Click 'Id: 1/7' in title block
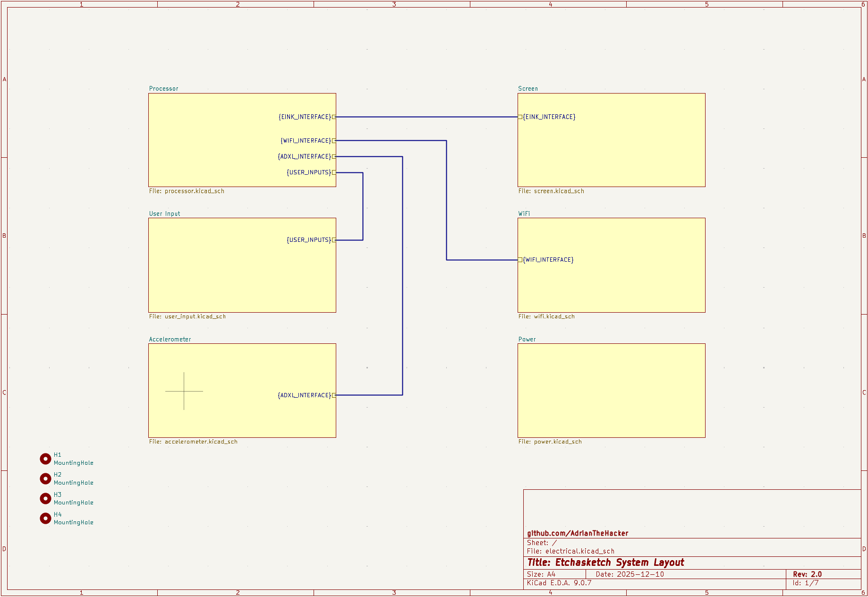 (806, 583)
